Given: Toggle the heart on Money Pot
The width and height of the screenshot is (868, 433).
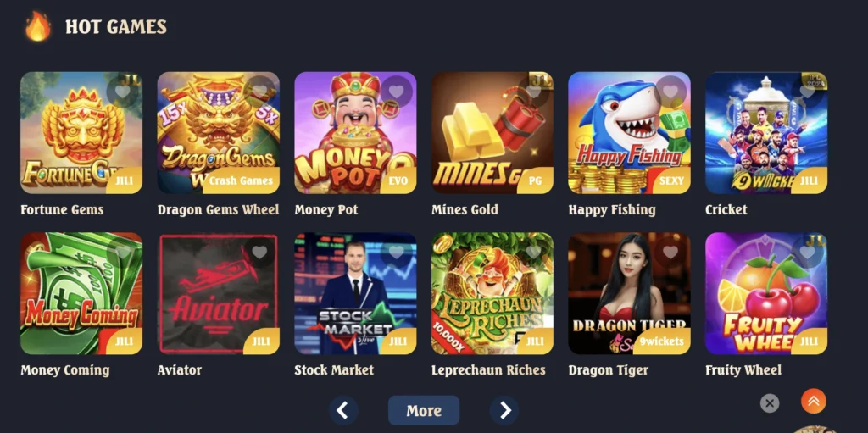Looking at the screenshot, I should tap(397, 92).
